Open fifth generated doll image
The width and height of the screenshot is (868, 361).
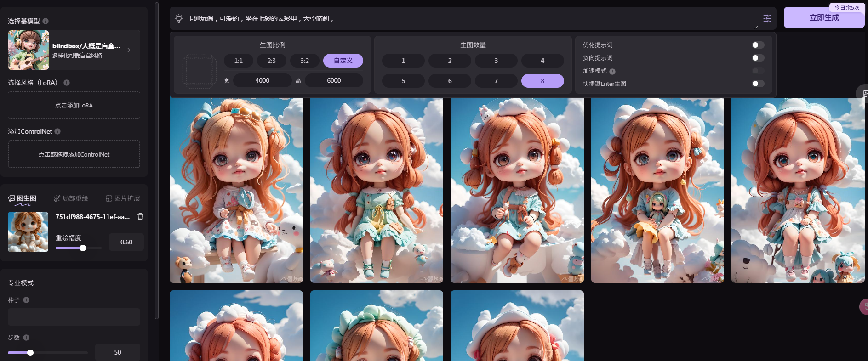(x=798, y=190)
